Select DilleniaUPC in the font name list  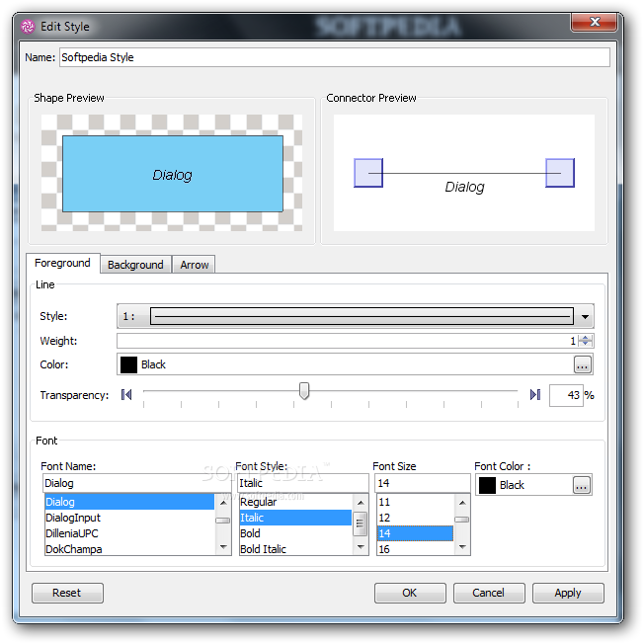tap(129, 533)
